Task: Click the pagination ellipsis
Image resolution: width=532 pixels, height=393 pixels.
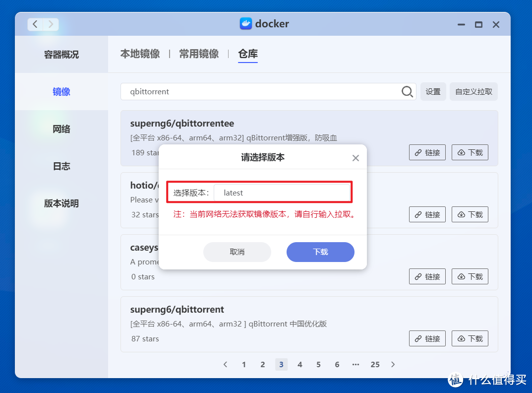Action: coord(355,364)
